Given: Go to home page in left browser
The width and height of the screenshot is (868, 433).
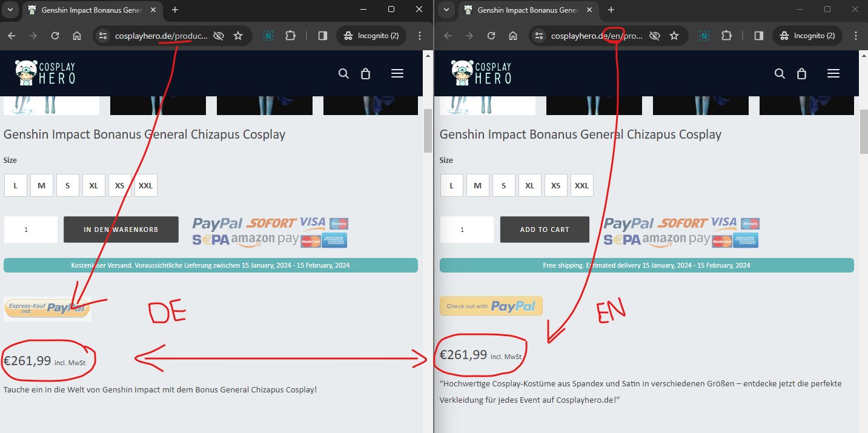Looking at the screenshot, I should [77, 36].
